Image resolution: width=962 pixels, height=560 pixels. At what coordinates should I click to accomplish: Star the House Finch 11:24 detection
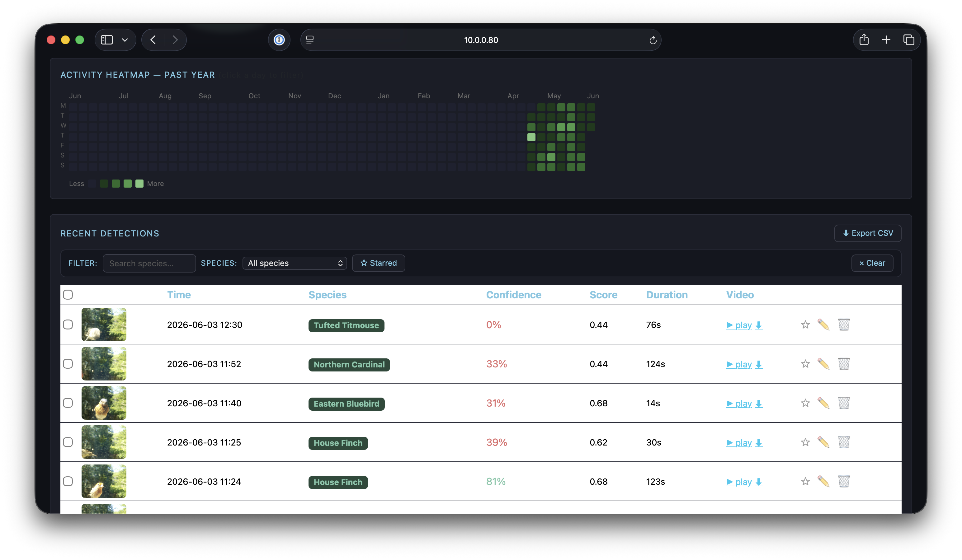click(805, 482)
